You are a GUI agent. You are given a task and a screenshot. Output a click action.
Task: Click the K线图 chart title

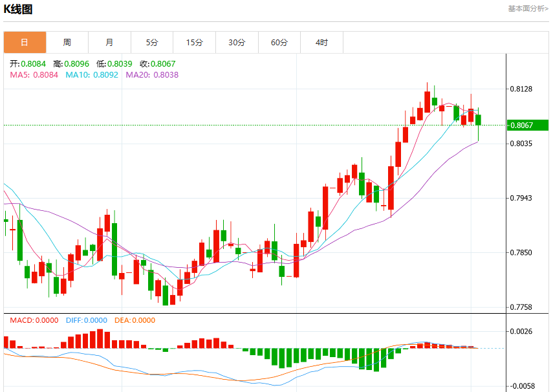[18, 9]
